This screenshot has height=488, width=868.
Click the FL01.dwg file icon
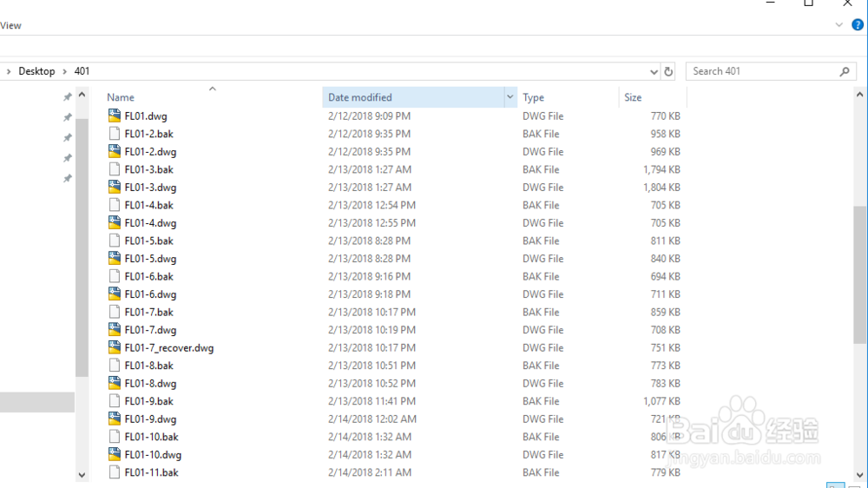click(x=114, y=115)
